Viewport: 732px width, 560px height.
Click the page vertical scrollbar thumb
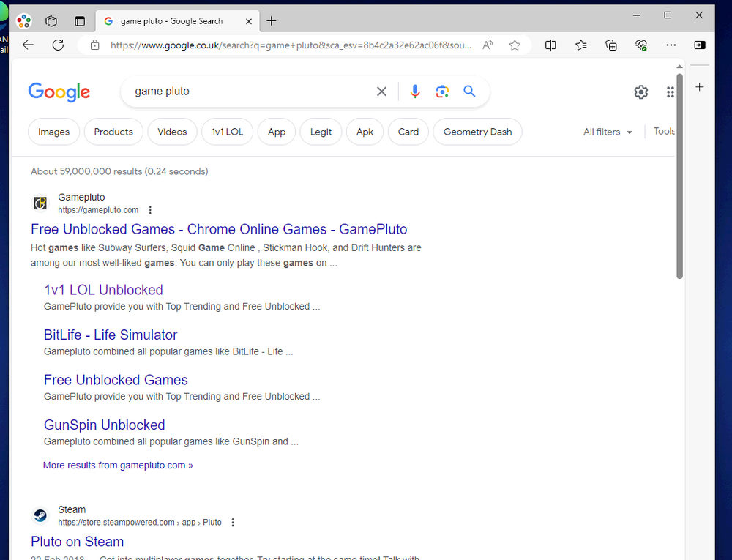tap(680, 176)
